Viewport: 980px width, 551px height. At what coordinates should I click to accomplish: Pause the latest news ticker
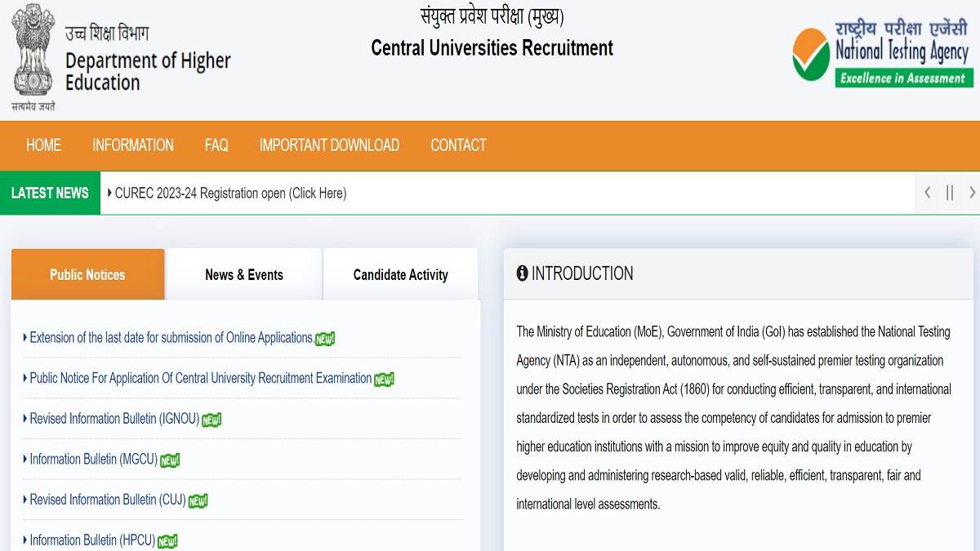pyautogui.click(x=949, y=193)
